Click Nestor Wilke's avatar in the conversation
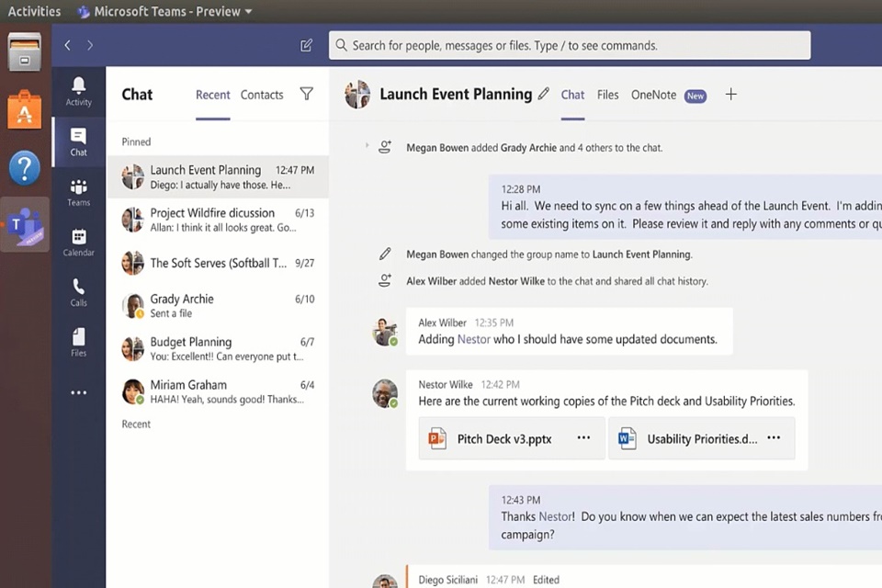The image size is (882, 588). tap(385, 393)
